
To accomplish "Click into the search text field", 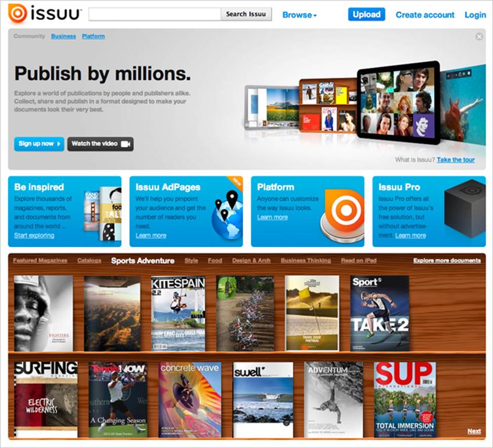I will [155, 14].
